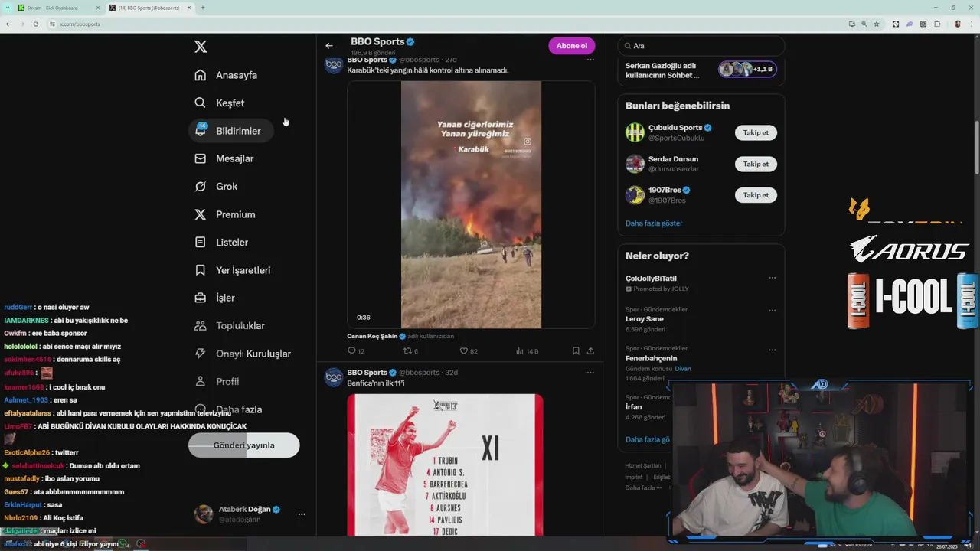Screen dimensions: 980x551
Task: Click browser back button
Action: (8, 24)
